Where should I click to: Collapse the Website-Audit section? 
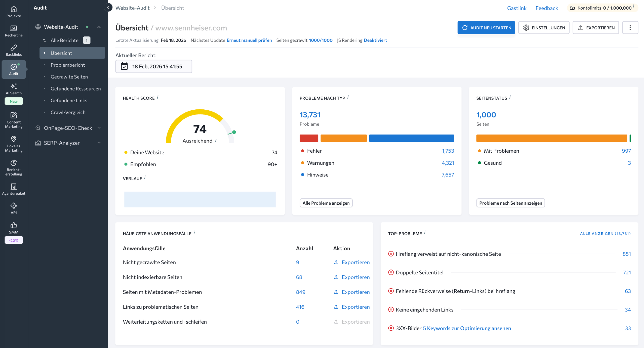tap(99, 27)
